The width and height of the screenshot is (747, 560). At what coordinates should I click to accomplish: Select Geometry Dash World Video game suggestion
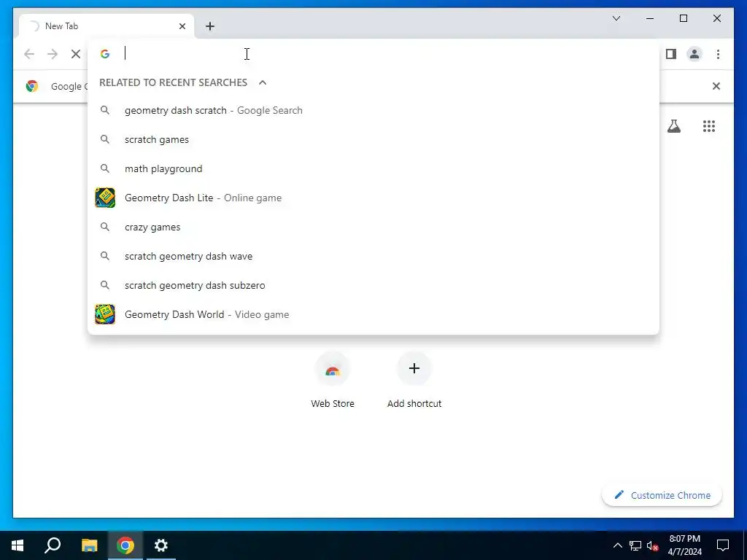point(373,314)
